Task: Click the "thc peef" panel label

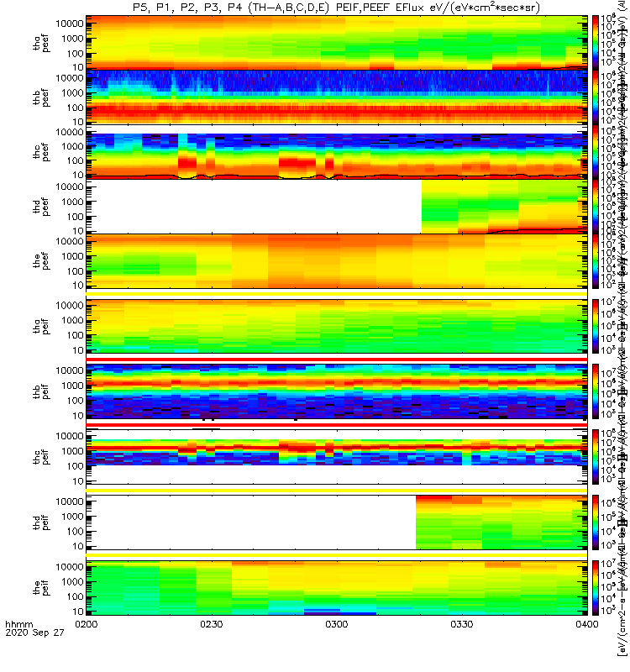Action: [41, 152]
